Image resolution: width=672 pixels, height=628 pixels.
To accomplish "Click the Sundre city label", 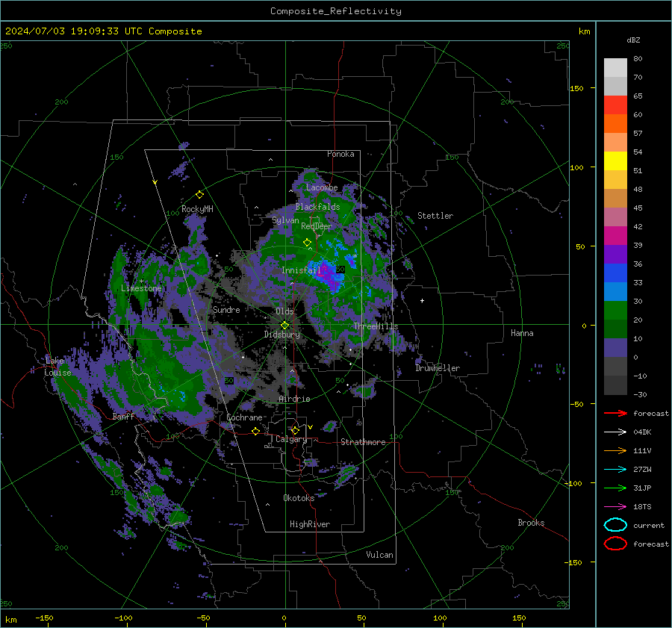I will (226, 310).
